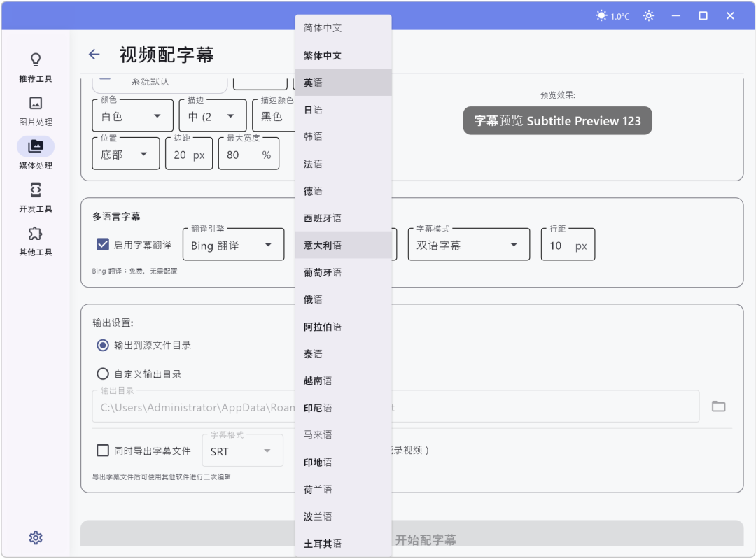Viewport: 756px width, 559px height.
Task: Choose 印尼语 from language list
Action: 343,408
